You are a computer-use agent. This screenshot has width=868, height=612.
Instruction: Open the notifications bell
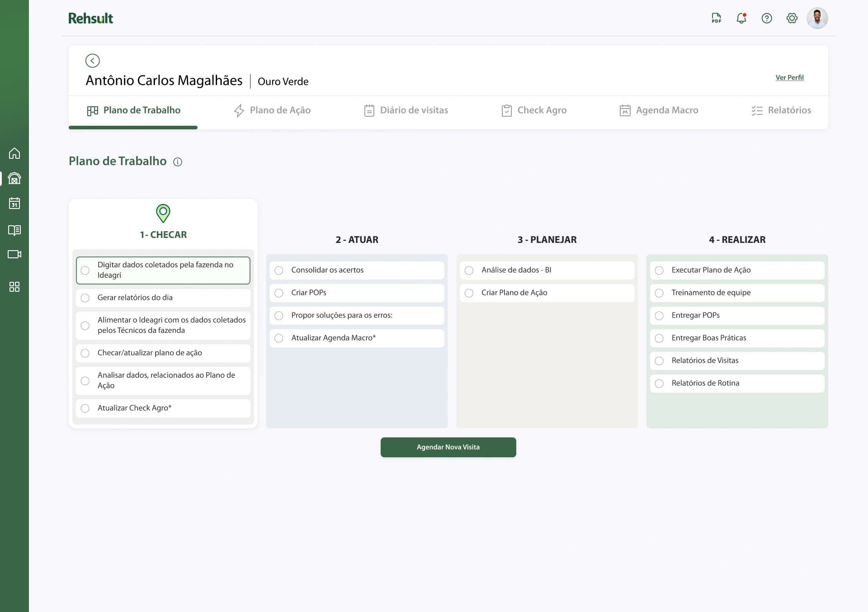coord(741,18)
